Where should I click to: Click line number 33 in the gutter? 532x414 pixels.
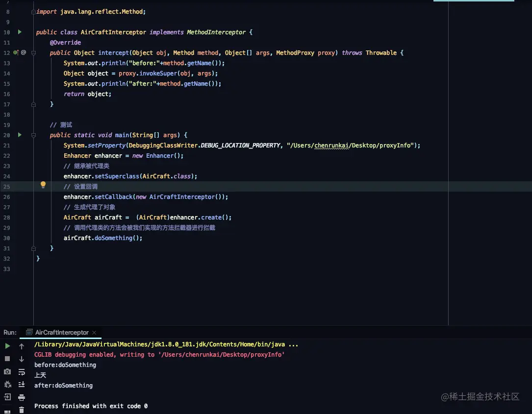(x=7, y=269)
